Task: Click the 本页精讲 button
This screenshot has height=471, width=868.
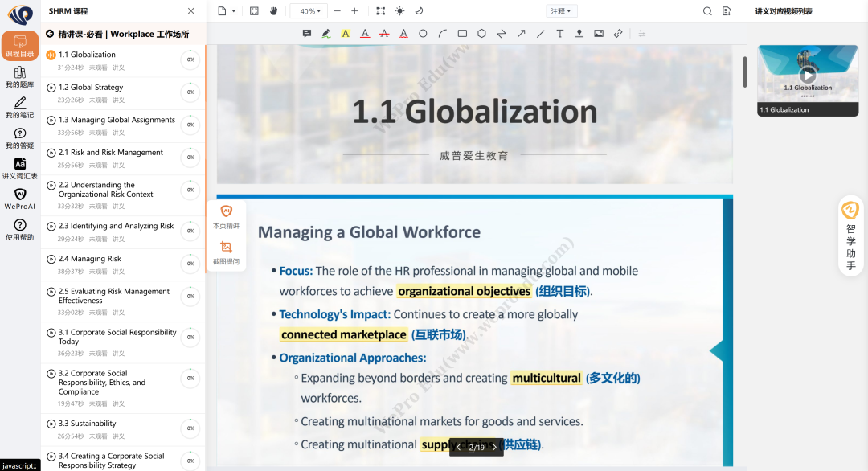Action: tap(226, 217)
